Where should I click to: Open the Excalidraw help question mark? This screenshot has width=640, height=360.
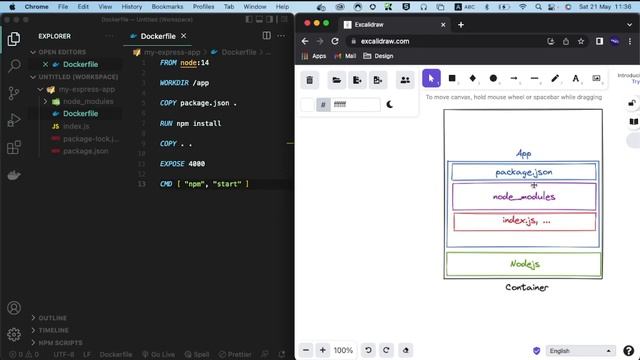point(629,351)
